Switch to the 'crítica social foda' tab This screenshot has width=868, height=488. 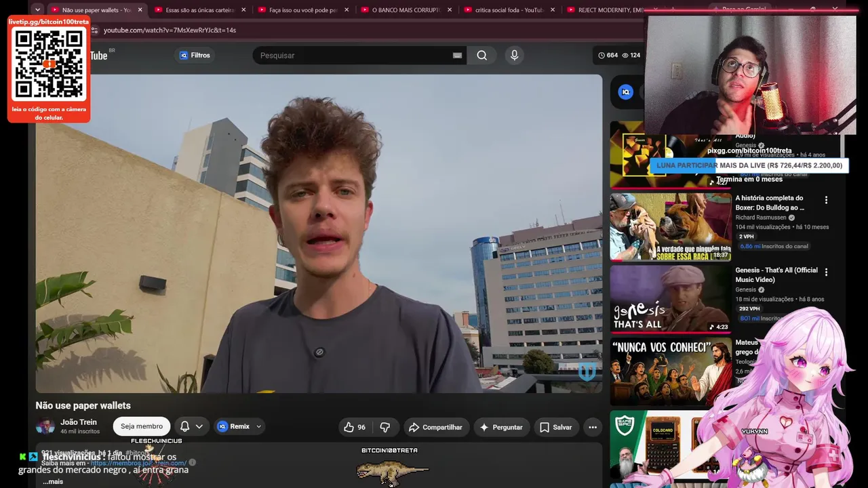pyautogui.click(x=509, y=10)
